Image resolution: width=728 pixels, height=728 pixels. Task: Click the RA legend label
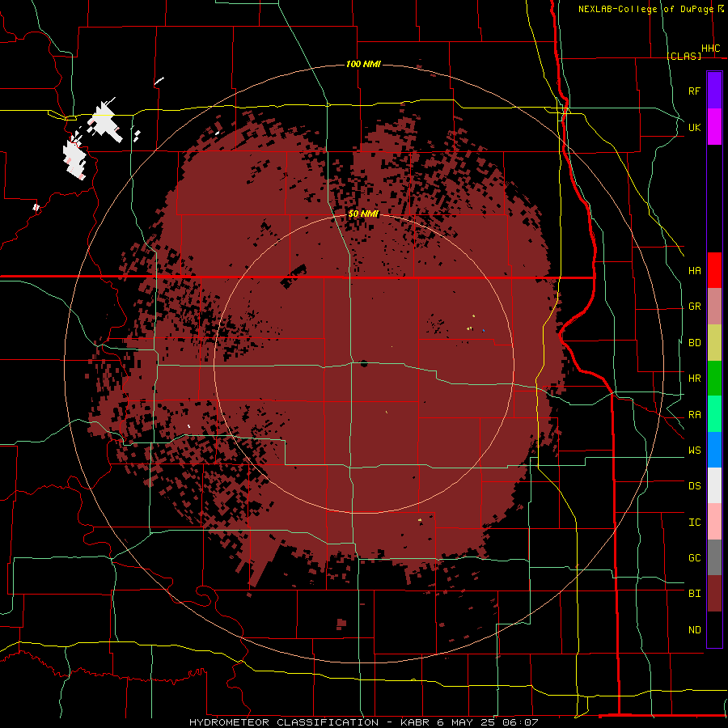(695, 415)
